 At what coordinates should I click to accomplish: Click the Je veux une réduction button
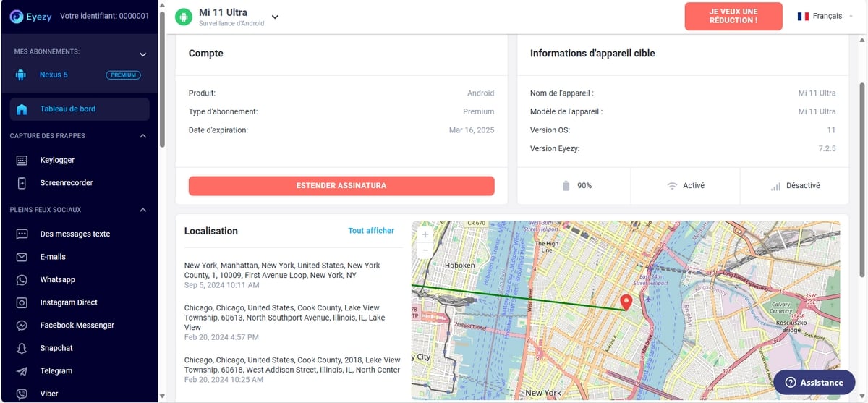click(x=733, y=16)
